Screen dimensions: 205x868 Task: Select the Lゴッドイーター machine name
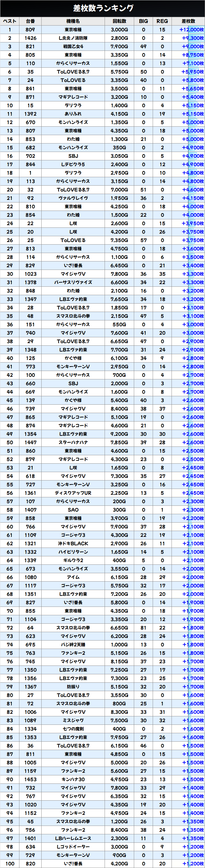[x=73, y=847]
